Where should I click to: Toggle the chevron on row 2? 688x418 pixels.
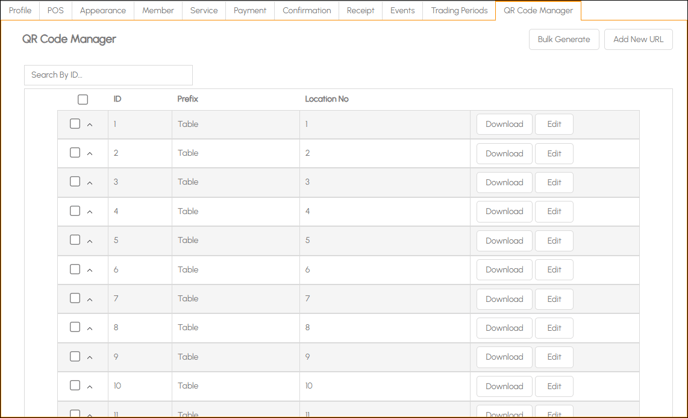[x=90, y=154]
